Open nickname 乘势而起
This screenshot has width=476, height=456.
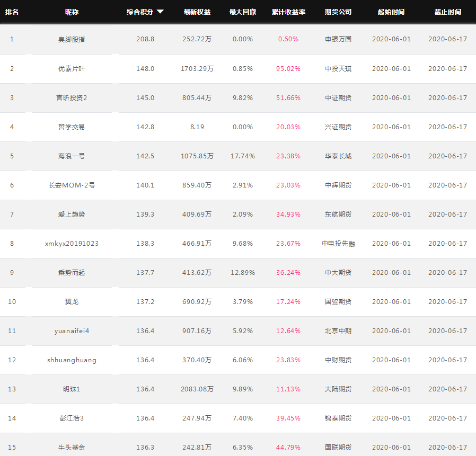pyautogui.click(x=72, y=272)
